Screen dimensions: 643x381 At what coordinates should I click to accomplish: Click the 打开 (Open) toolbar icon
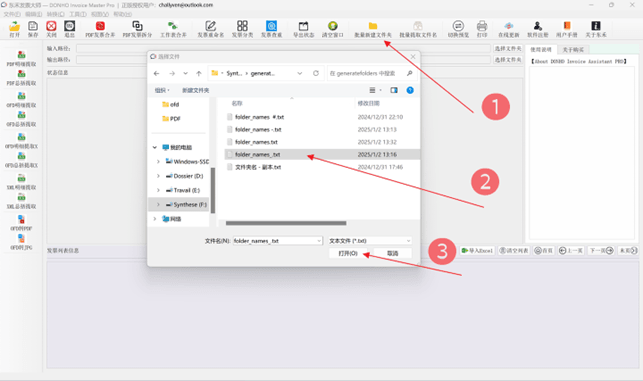click(x=14, y=26)
